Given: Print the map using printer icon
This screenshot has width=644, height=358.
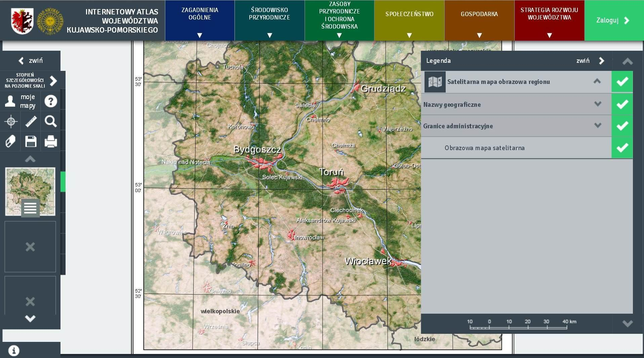Looking at the screenshot, I should pyautogui.click(x=51, y=141).
